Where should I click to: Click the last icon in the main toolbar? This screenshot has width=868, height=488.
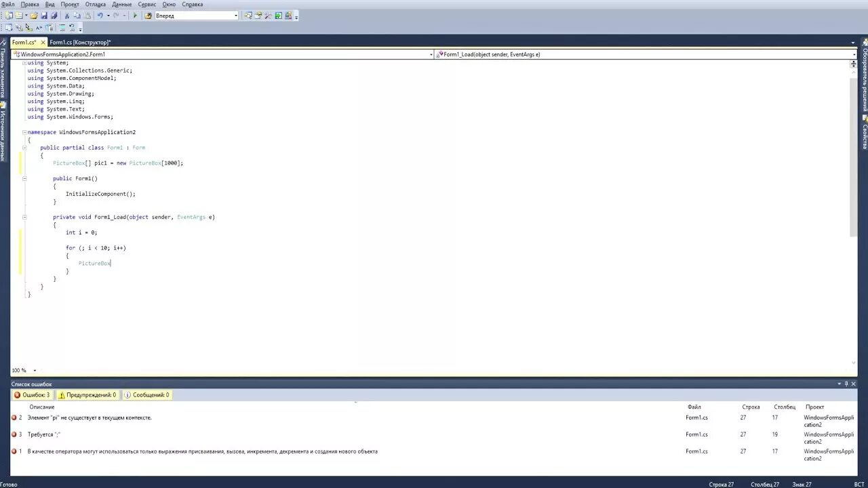[x=288, y=16]
